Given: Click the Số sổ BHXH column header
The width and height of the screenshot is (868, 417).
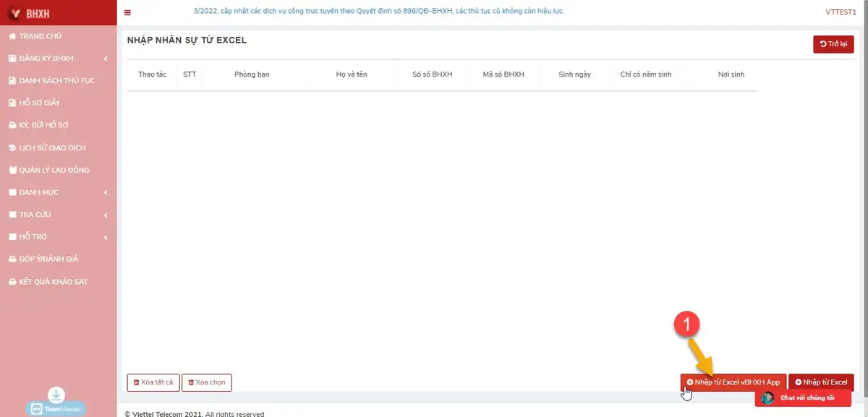Looking at the screenshot, I should coord(433,74).
